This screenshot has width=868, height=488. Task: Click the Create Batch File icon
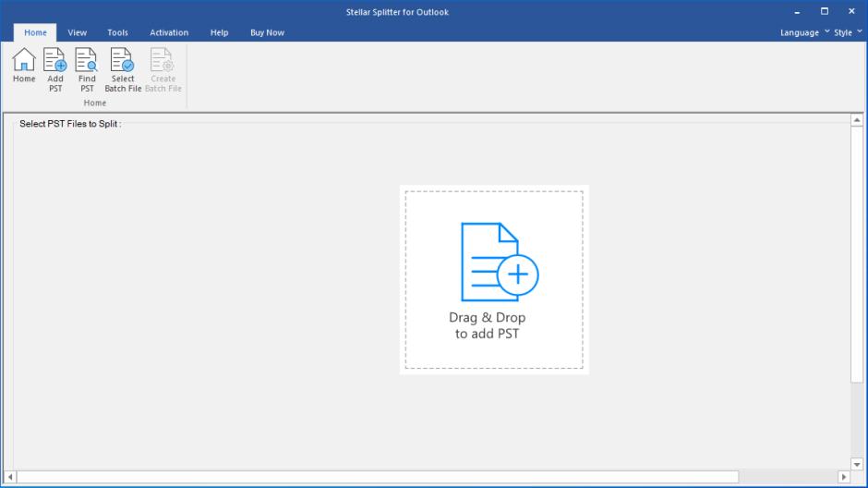pos(163,70)
